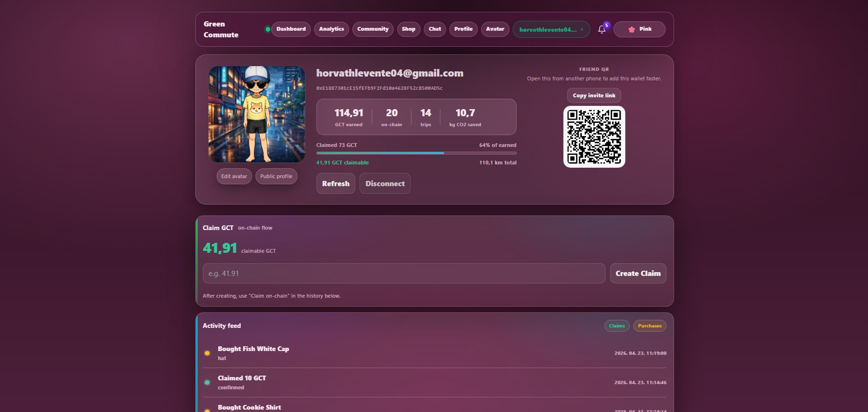Click the 114,91 GCT earned stat
The width and height of the screenshot is (868, 412).
click(349, 117)
